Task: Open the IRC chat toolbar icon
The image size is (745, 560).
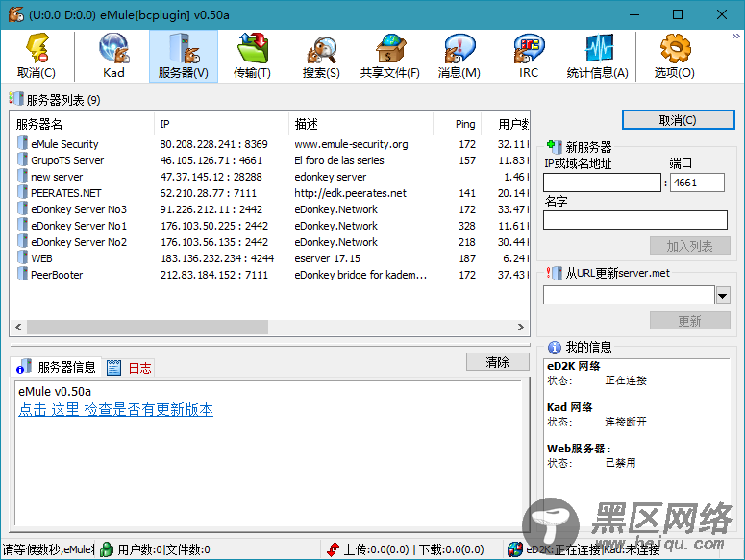Action: (529, 47)
